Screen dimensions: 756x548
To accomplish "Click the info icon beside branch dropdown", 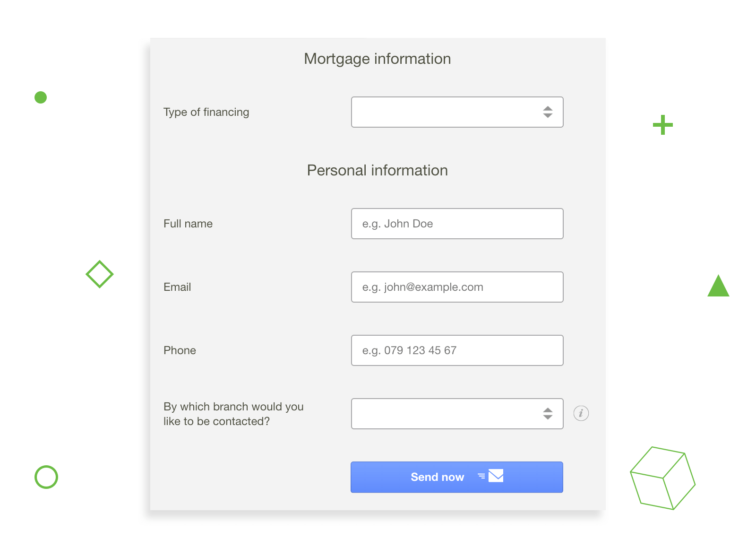I will pos(581,413).
